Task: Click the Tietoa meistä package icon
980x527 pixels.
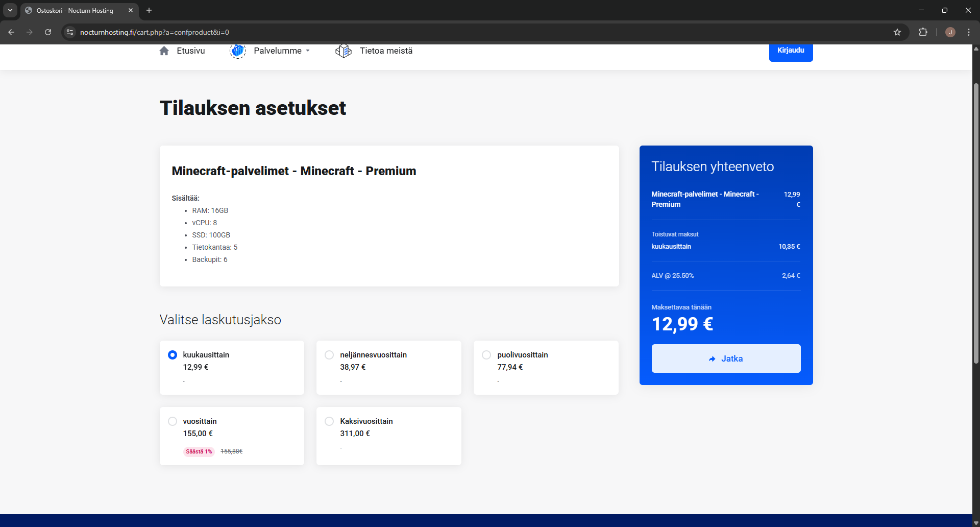Action: 344,51
